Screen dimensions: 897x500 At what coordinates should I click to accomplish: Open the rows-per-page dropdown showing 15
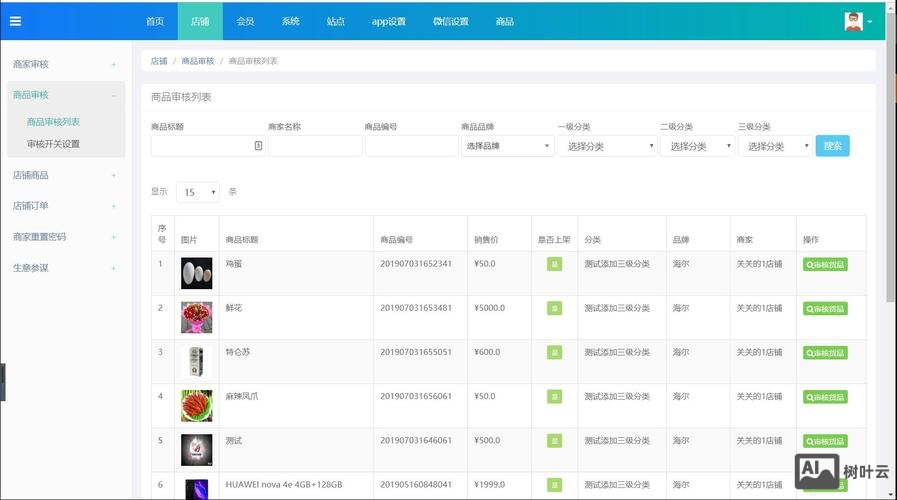(198, 192)
